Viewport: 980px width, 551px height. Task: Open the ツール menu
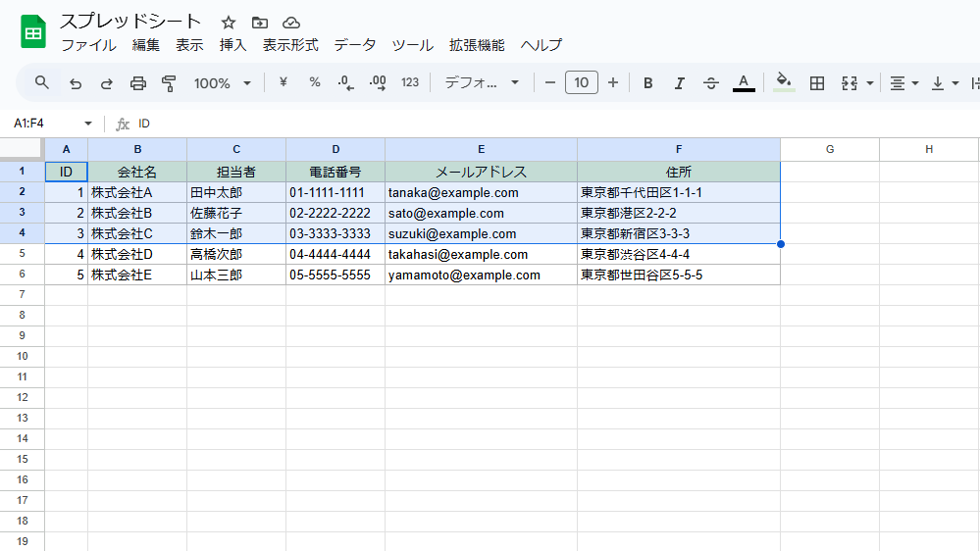(x=412, y=45)
